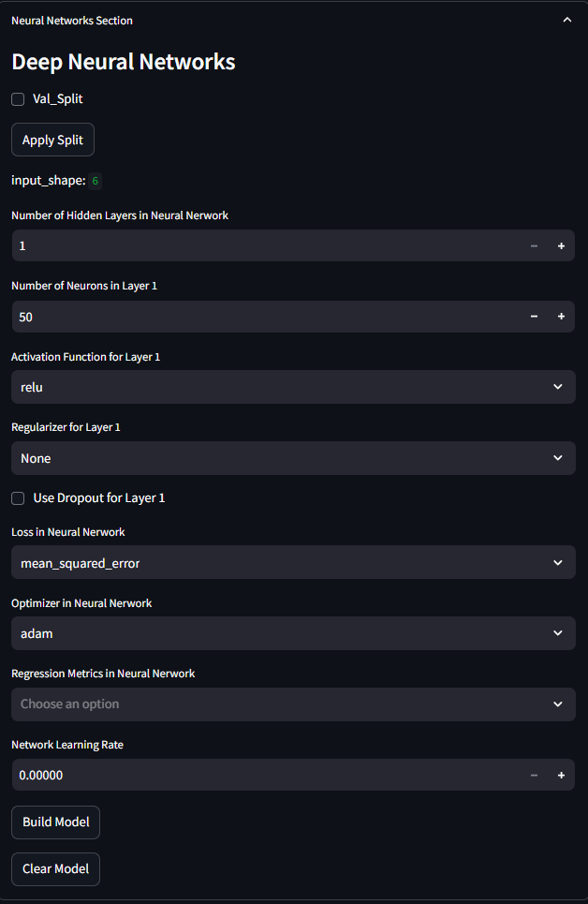Viewport: 588px width, 904px height.
Task: Click the Number of Hidden Layers field
Action: tap(266, 245)
